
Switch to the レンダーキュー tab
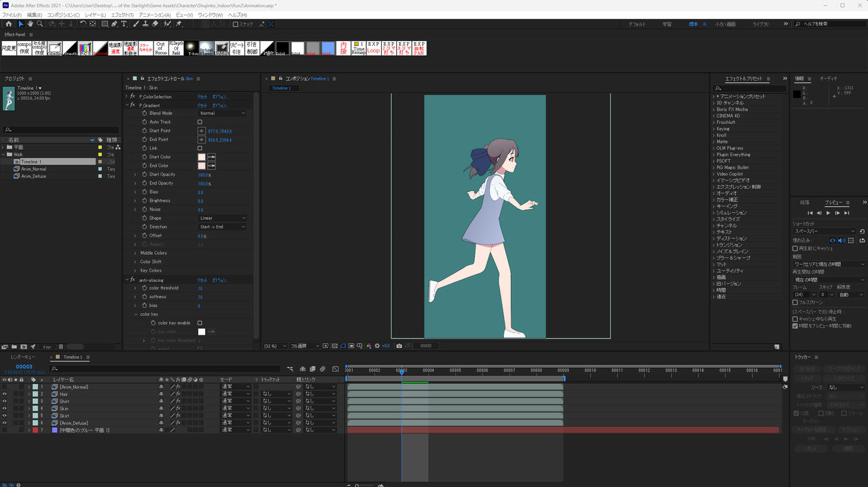pyautogui.click(x=23, y=357)
